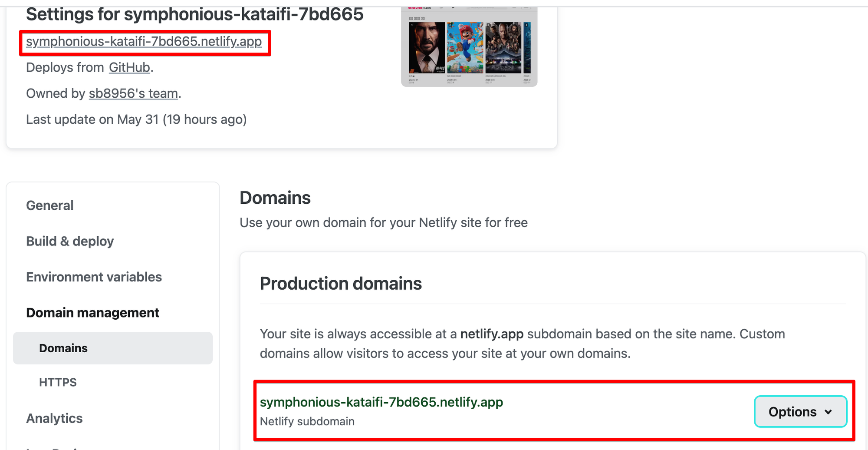Click the chevron arrow inside Options button
Image resolution: width=868 pixels, height=450 pixels.
point(828,412)
